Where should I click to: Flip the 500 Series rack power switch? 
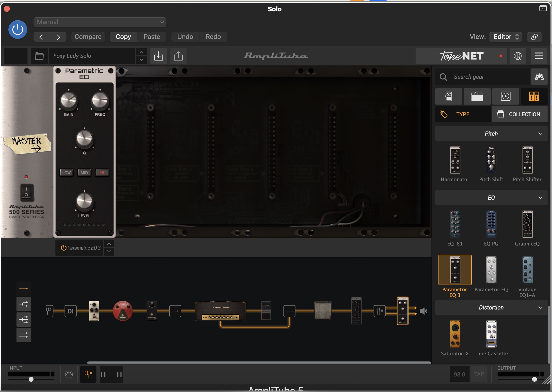pyautogui.click(x=26, y=192)
